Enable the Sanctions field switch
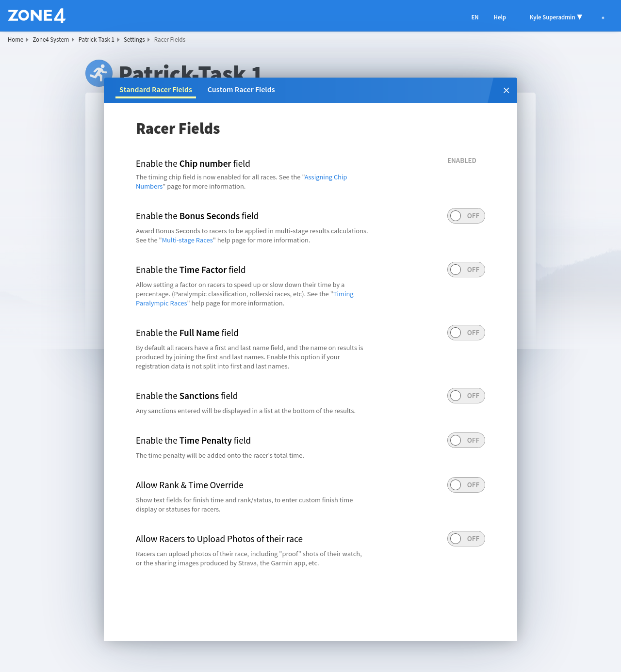This screenshot has height=672, width=621. pos(466,396)
